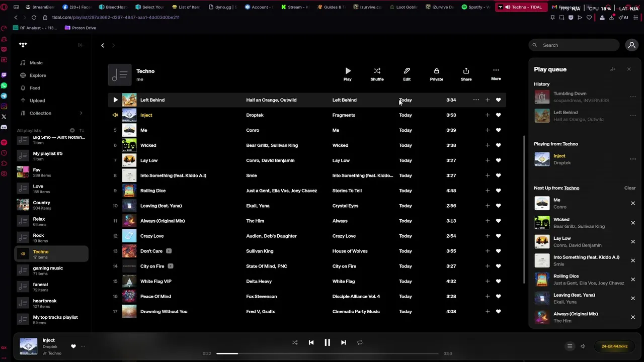Add the Me track to playlist

coord(487,130)
